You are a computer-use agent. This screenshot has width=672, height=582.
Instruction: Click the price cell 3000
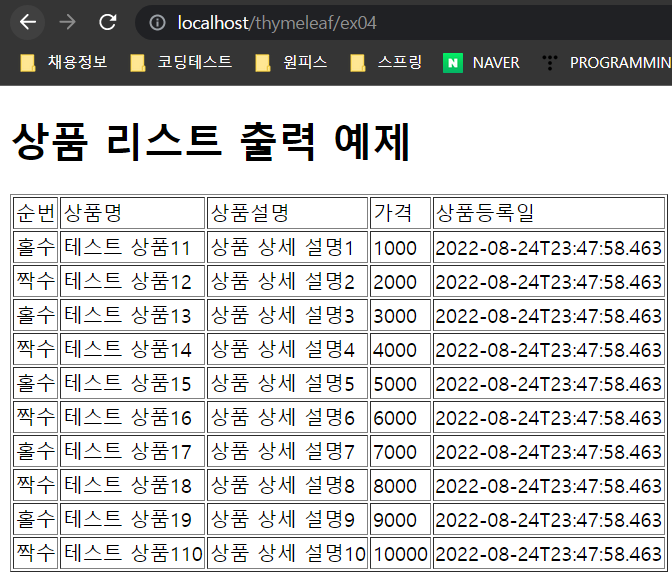(400, 315)
